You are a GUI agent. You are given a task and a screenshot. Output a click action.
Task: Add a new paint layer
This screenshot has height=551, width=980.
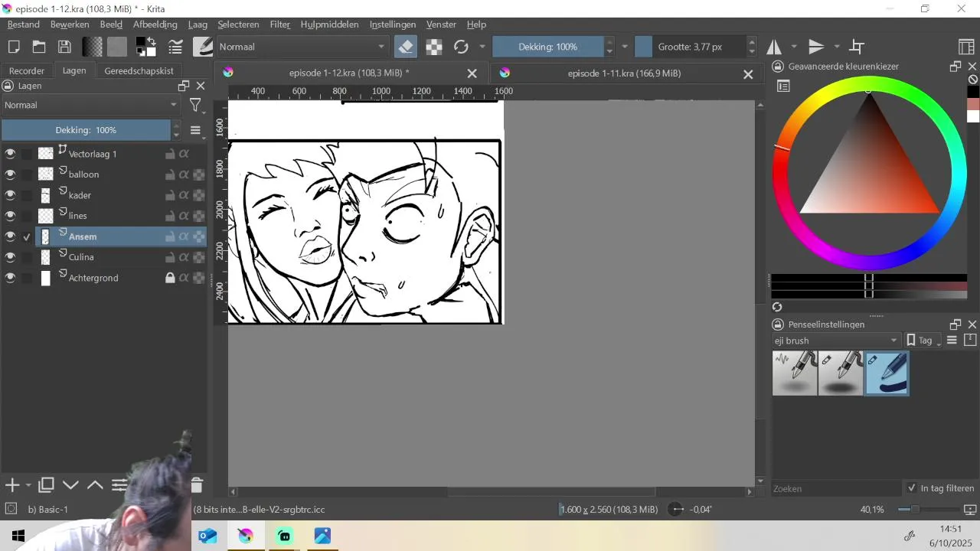pos(12,485)
